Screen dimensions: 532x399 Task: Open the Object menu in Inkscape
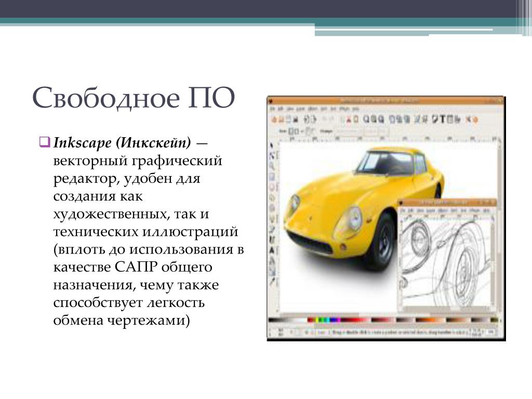(312, 109)
